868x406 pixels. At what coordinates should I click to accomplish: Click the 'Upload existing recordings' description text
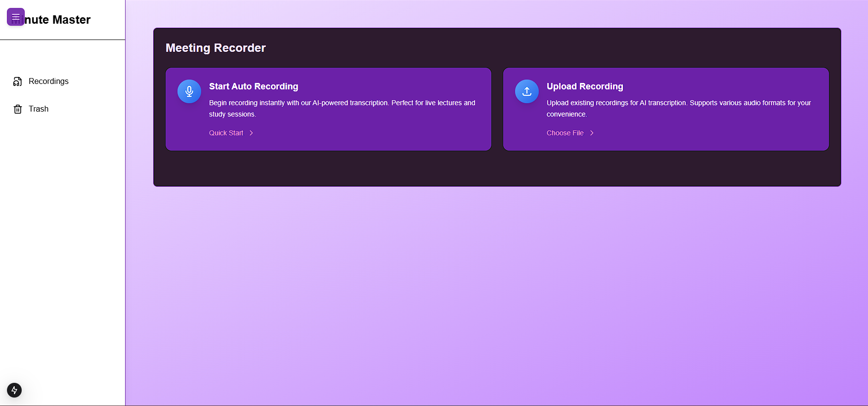coord(679,108)
